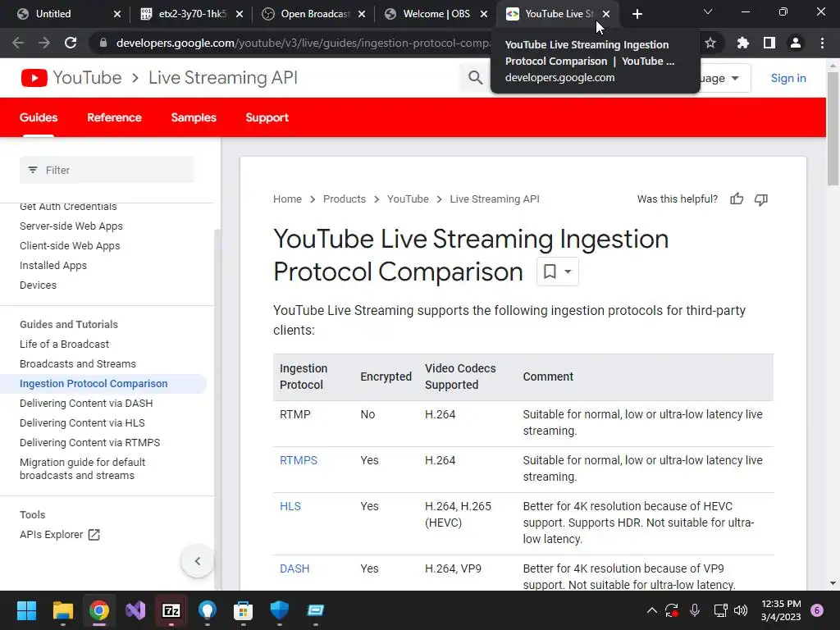Click the browser address bar
Screen dimensions: 840x630
[303, 43]
